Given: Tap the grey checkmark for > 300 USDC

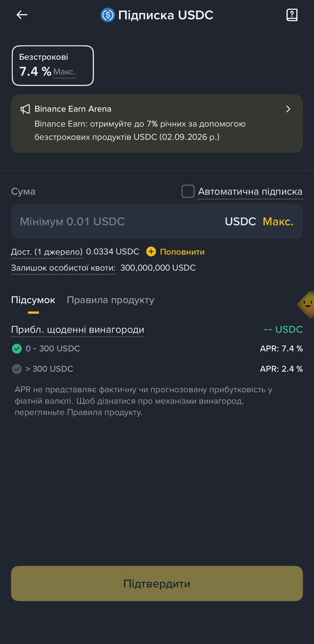Looking at the screenshot, I should [x=17, y=369].
